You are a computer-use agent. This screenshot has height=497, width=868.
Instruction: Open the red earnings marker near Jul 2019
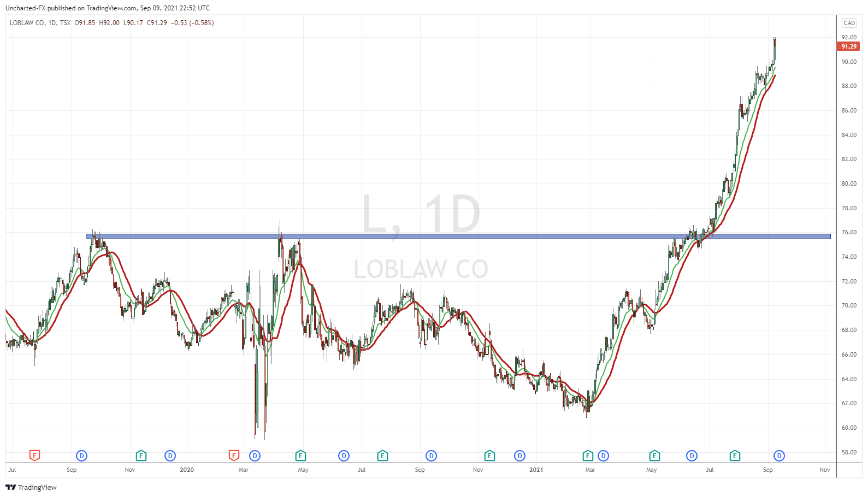34,455
